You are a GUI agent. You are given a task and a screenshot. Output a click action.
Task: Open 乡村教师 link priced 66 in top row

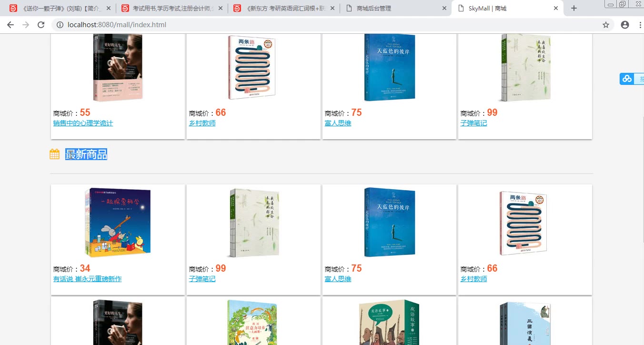pos(202,123)
